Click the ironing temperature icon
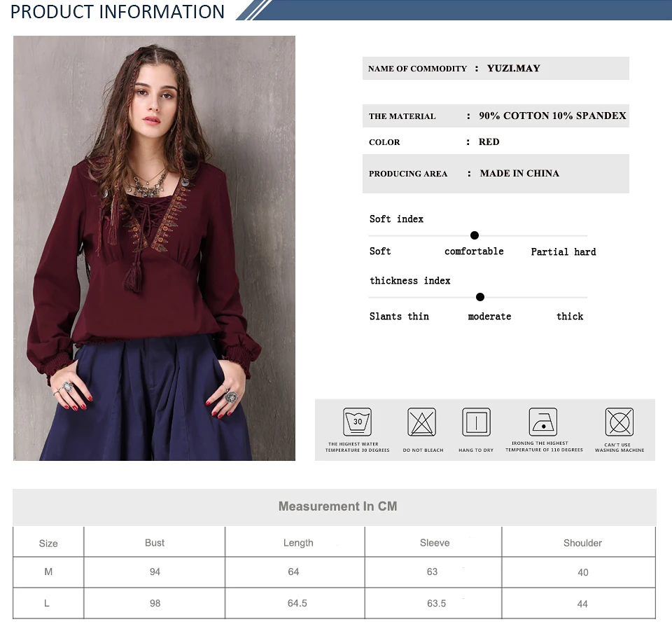 543,422
